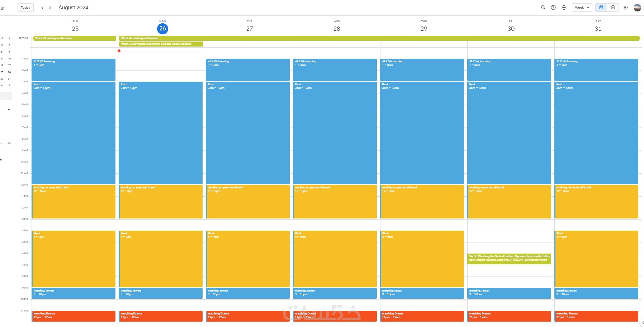The width and height of the screenshot is (644, 327).
Task: Switch to the tasks checkmark view
Action: click(x=613, y=8)
